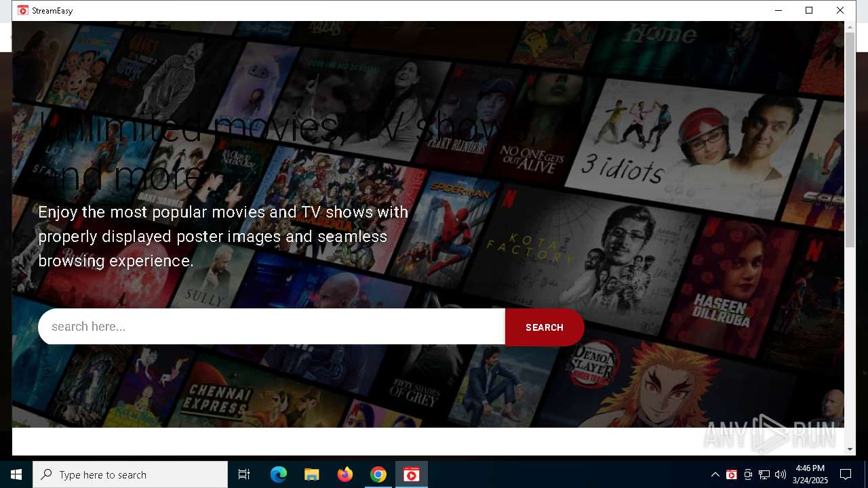Screen dimensions: 868x488
Task: Click the red SEARCH button
Action: tap(545, 327)
